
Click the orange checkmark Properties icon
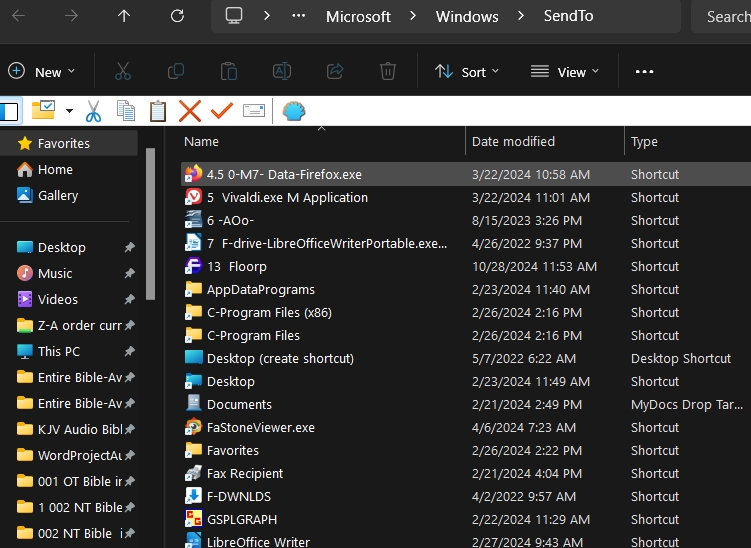[x=222, y=111]
